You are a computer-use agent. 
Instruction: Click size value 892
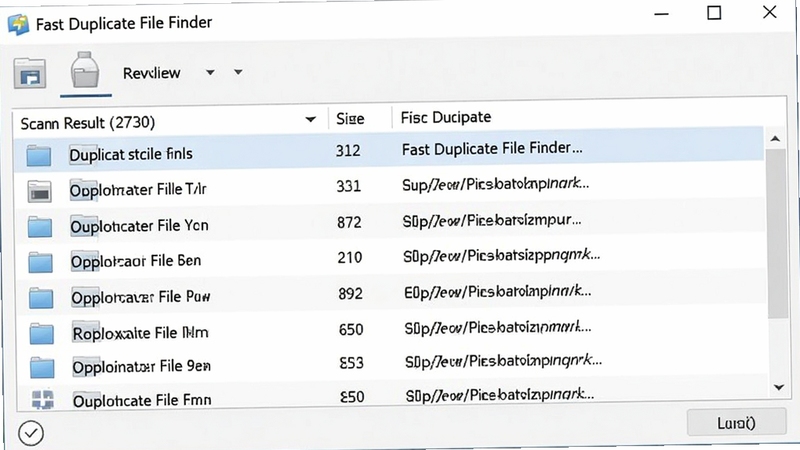(350, 293)
